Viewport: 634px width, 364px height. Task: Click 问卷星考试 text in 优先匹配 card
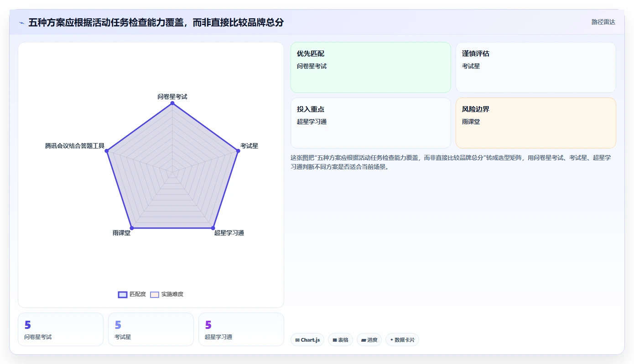pos(312,66)
